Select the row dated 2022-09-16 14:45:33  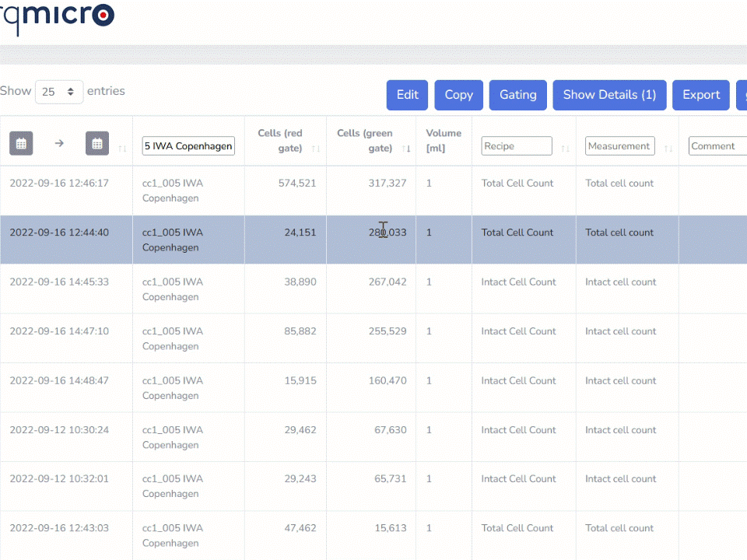373,289
